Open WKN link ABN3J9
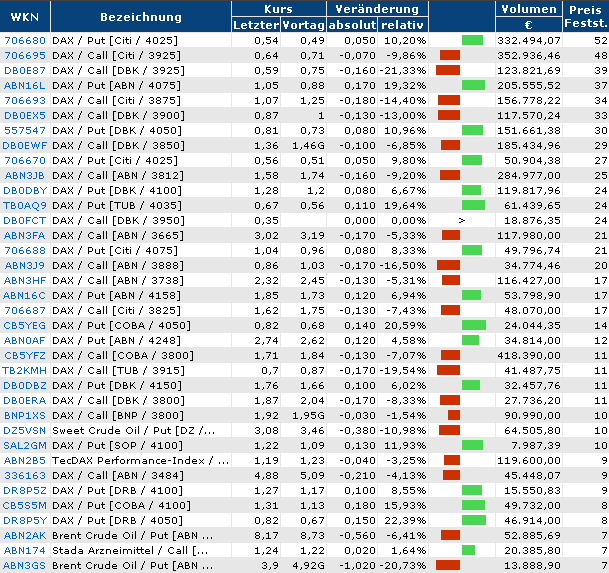The height and width of the screenshot is (573, 609). pyautogui.click(x=25, y=266)
